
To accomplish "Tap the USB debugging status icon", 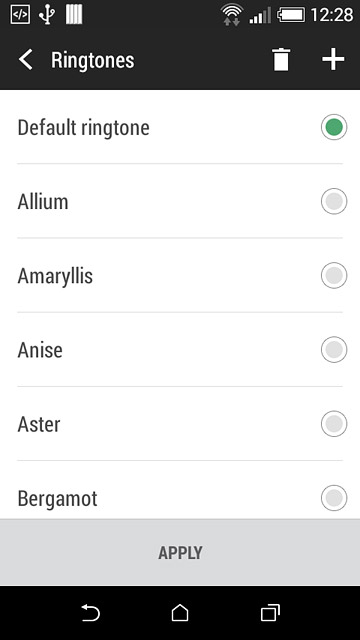I will coord(47,15).
